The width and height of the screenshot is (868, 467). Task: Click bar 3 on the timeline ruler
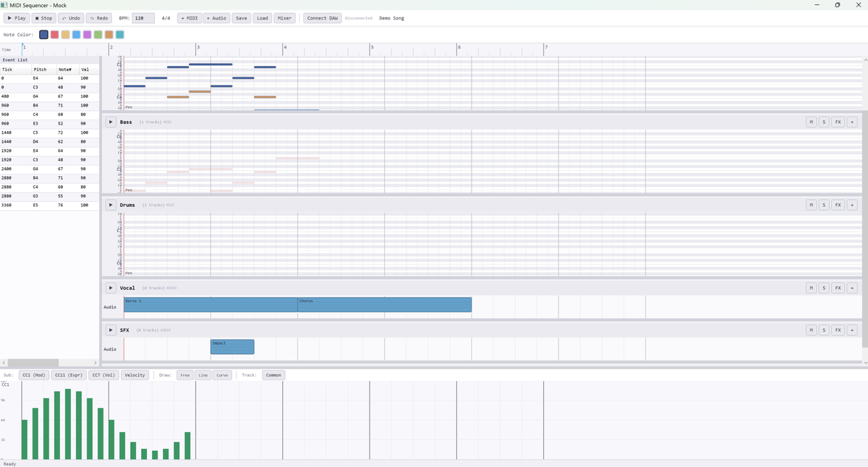point(198,47)
